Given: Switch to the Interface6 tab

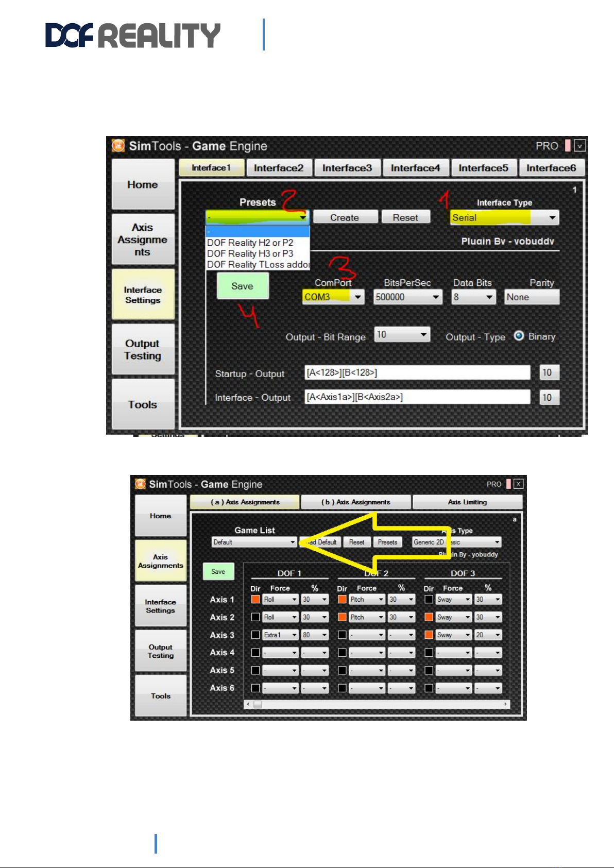Looking at the screenshot, I should pyautogui.click(x=551, y=168).
